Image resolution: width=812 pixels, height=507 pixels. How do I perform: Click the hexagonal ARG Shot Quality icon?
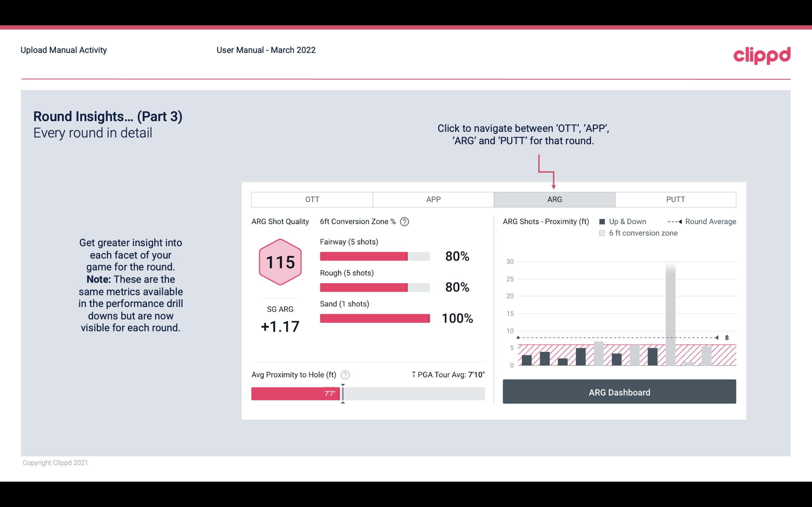pos(280,262)
